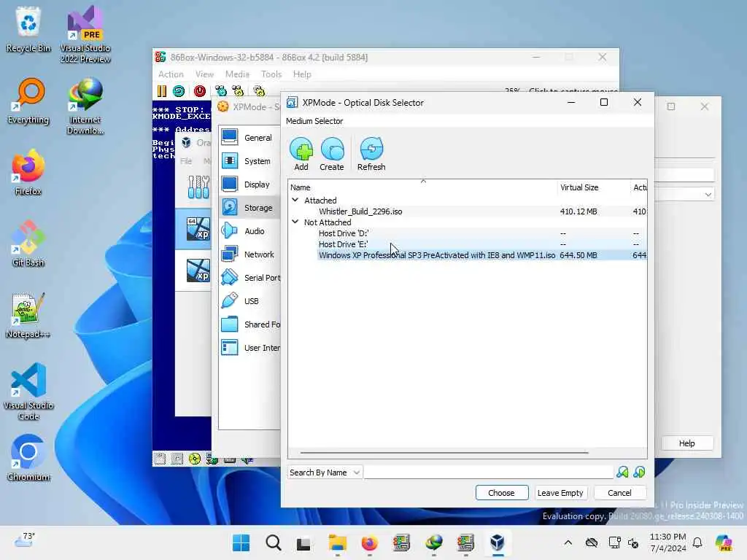Click the Windows Start button
Viewport: 747px width, 560px height.
[241, 542]
